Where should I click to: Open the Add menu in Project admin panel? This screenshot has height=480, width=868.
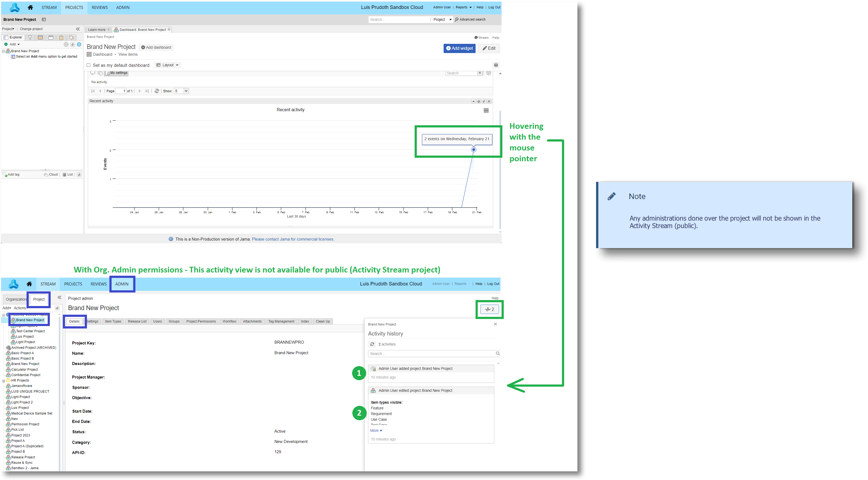click(7, 308)
